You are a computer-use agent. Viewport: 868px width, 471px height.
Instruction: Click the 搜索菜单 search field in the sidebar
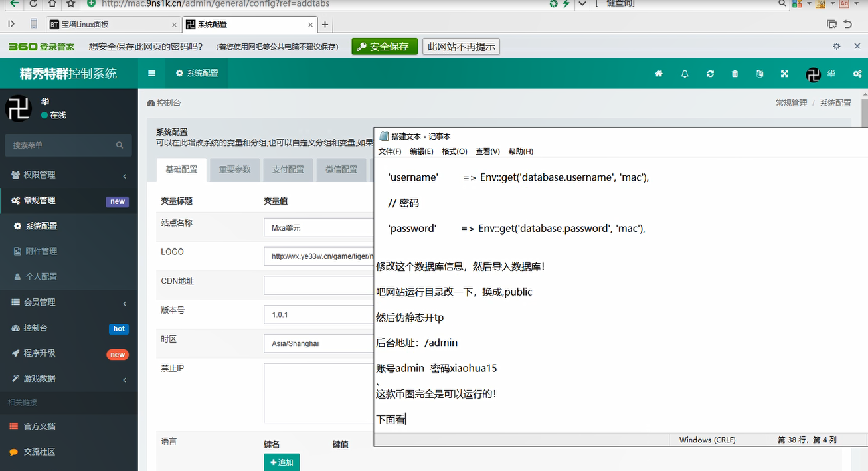coord(63,145)
